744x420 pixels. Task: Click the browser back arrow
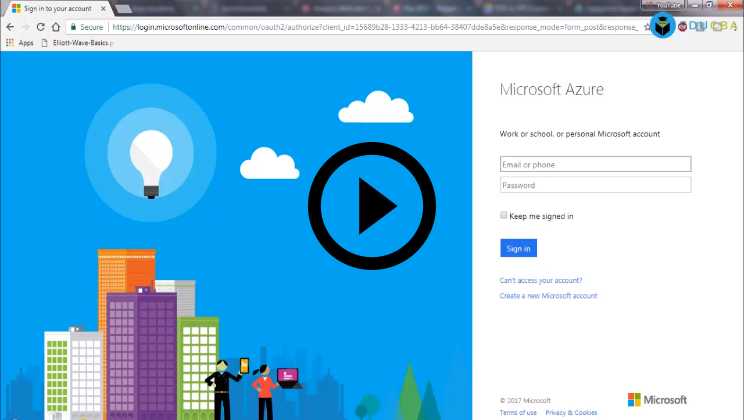10,27
